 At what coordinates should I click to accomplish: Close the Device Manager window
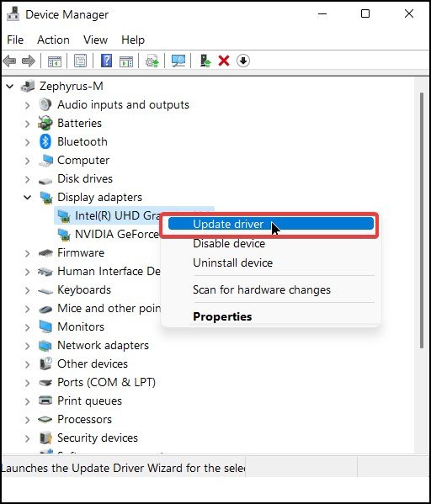[409, 13]
